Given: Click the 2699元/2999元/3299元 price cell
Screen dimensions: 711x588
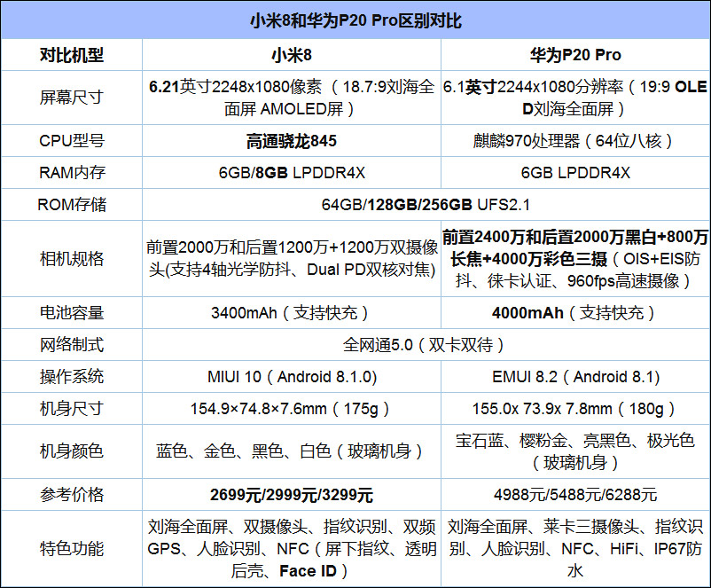Looking at the screenshot, I should [292, 494].
